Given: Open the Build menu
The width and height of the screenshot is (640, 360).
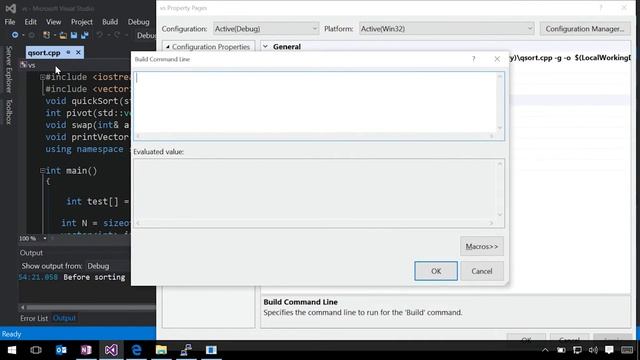Looking at the screenshot, I should [110, 22].
